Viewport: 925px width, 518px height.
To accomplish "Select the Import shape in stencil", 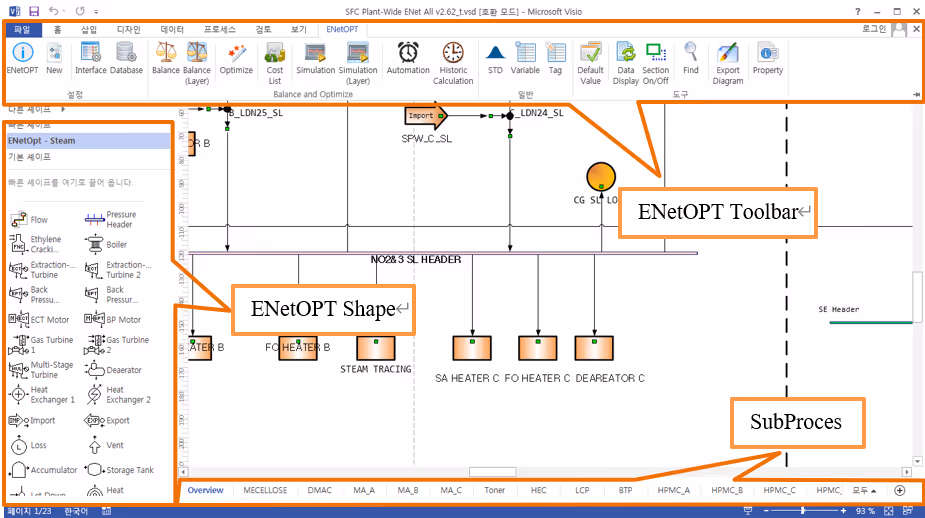I will pos(32,420).
